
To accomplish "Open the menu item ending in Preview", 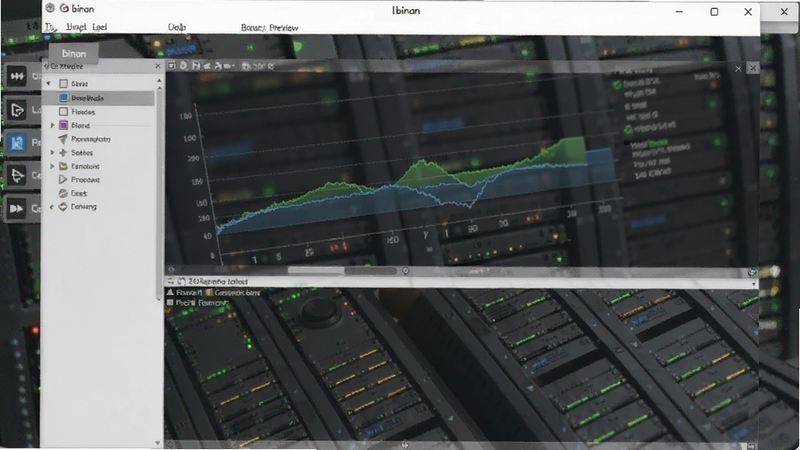I will pos(269,28).
